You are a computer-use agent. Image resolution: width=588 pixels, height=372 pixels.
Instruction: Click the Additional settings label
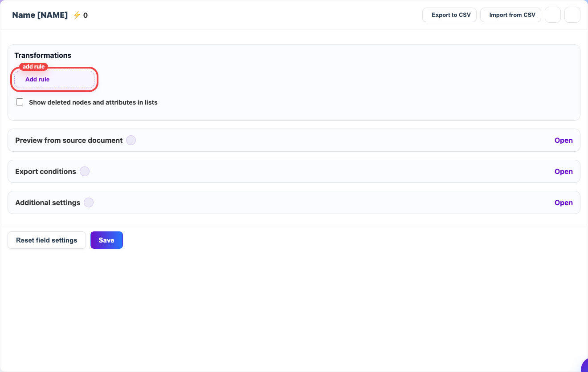(48, 202)
